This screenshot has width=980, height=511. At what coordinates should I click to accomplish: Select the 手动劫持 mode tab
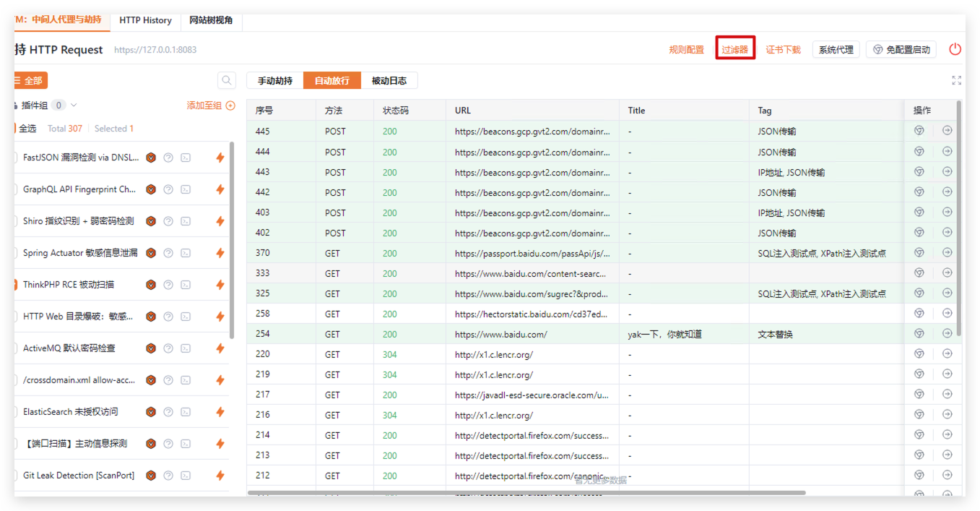tap(275, 80)
